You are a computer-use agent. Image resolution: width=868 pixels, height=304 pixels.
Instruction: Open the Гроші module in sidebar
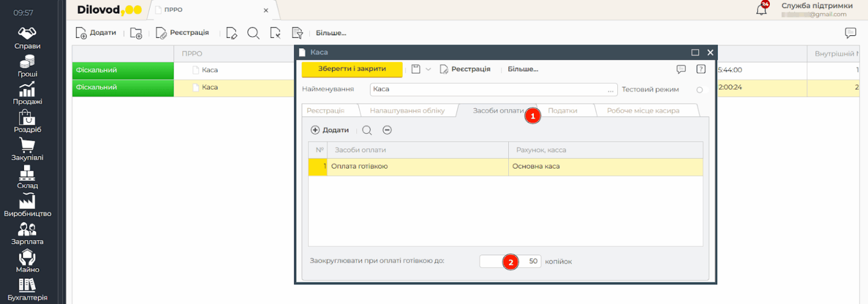27,66
